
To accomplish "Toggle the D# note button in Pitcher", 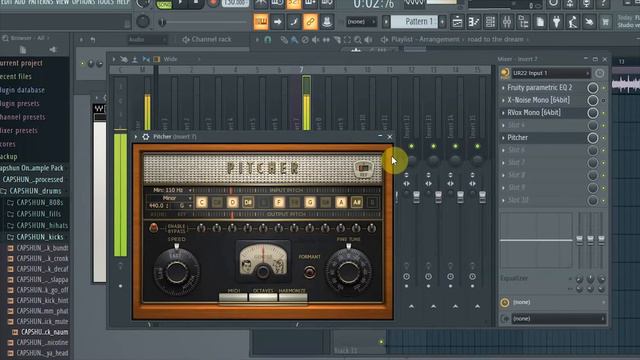I will (x=248, y=202).
